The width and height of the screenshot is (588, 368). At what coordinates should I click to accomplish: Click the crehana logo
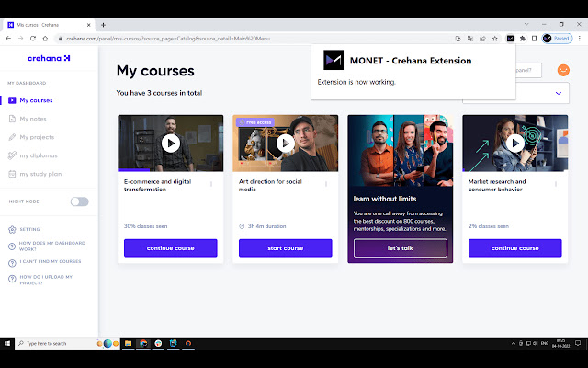[49, 58]
